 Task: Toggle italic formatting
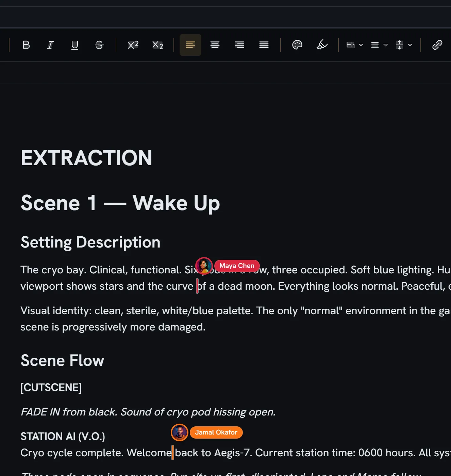pos(50,45)
